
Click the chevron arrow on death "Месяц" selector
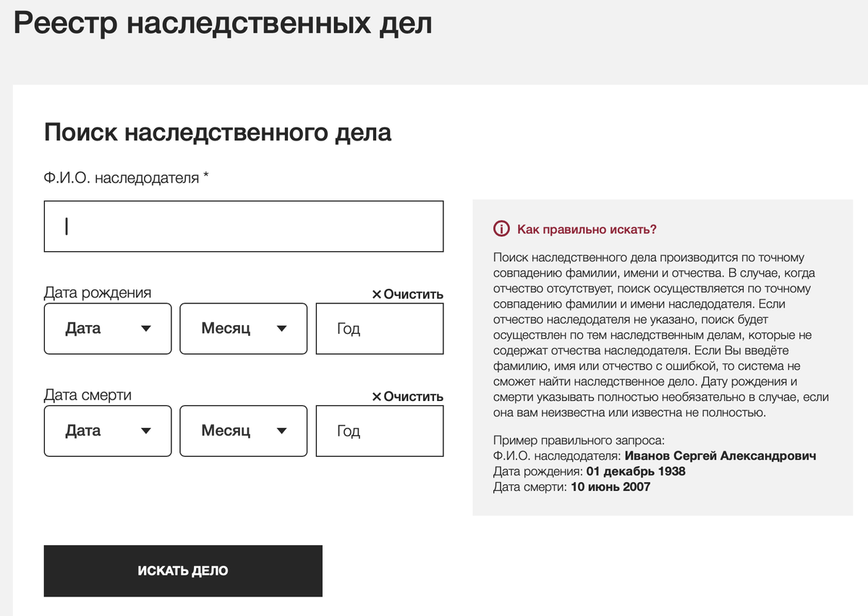pyautogui.click(x=283, y=431)
